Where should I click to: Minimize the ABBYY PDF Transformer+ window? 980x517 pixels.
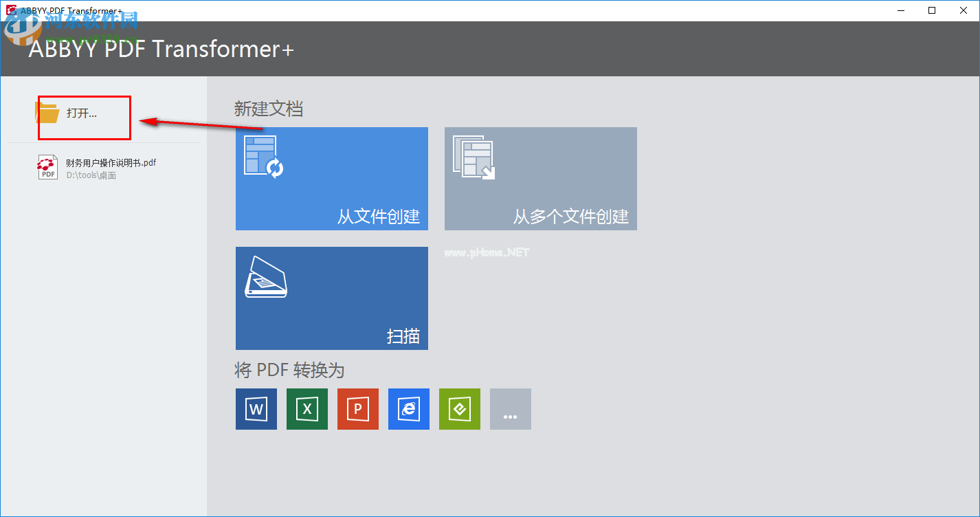900,10
